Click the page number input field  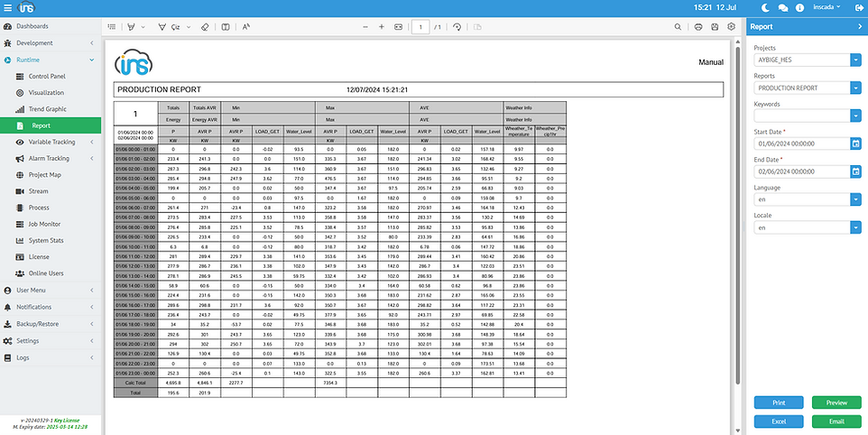(420, 27)
